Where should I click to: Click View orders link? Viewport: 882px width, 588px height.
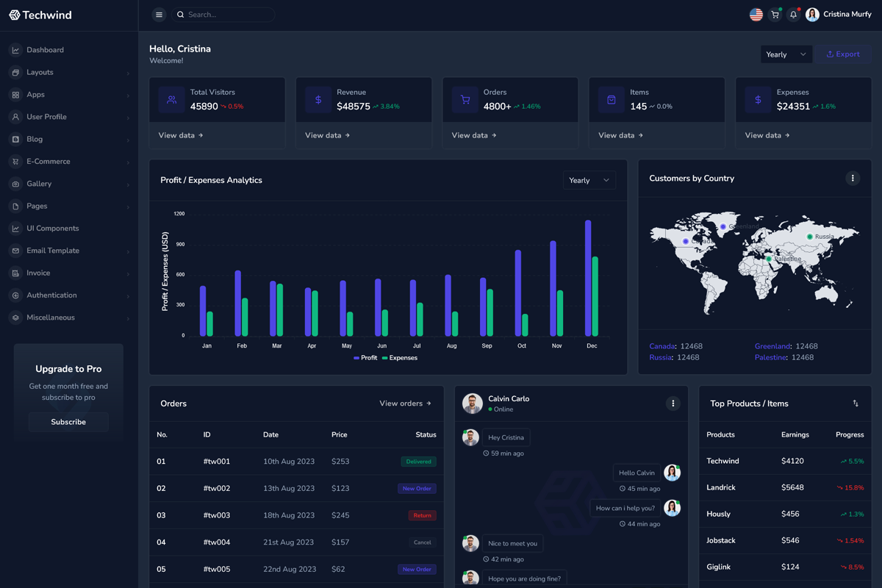click(x=405, y=404)
